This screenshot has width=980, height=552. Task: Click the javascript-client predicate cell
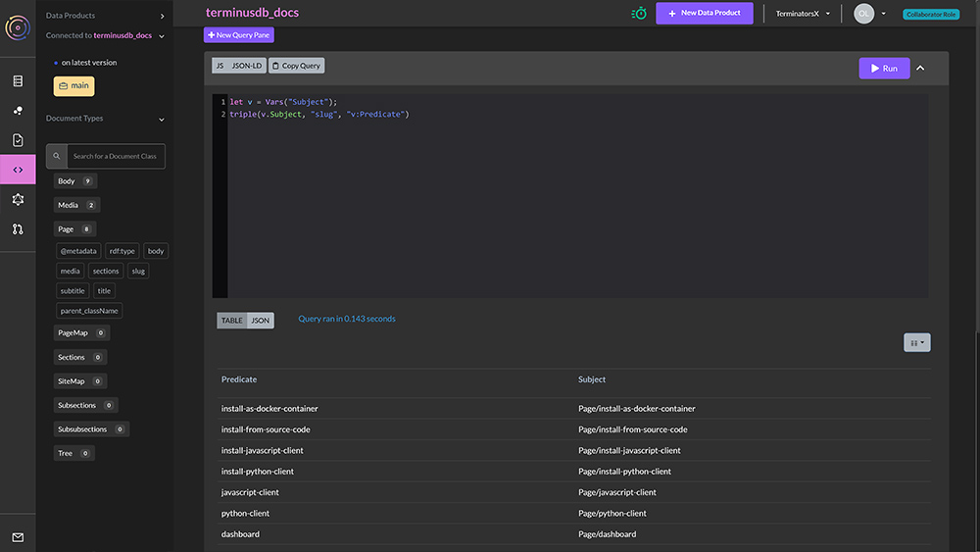(250, 492)
